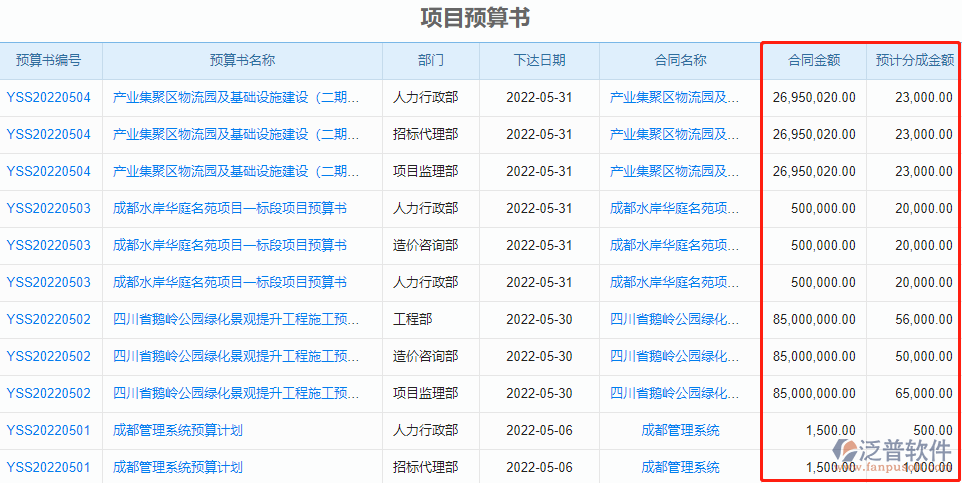The height and width of the screenshot is (483, 962).
Task: Click the 泛普软件 logo watermark
Action: point(895,453)
